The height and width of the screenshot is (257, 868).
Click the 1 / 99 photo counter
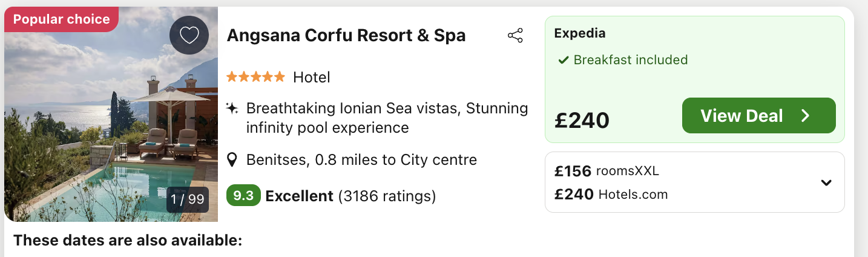(x=188, y=199)
